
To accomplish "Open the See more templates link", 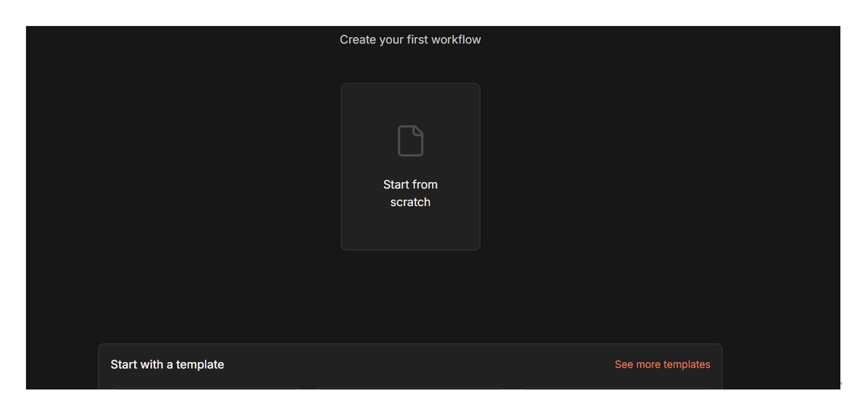I will 662,364.
